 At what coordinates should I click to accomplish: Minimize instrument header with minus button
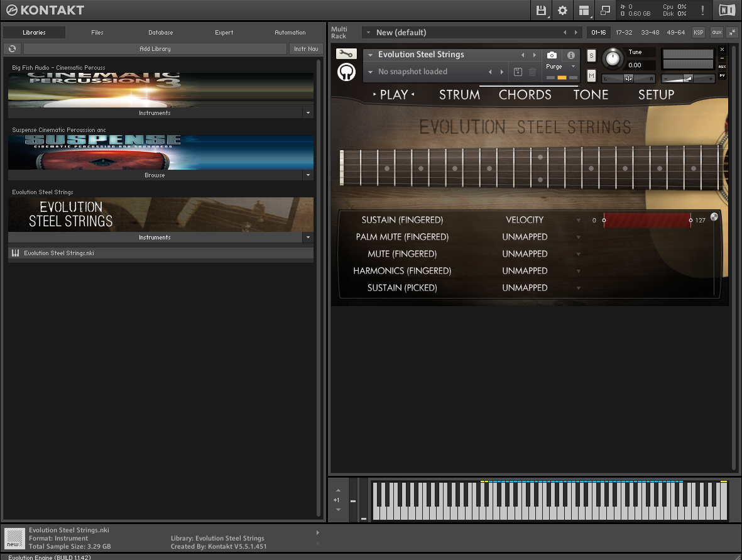pos(722,58)
